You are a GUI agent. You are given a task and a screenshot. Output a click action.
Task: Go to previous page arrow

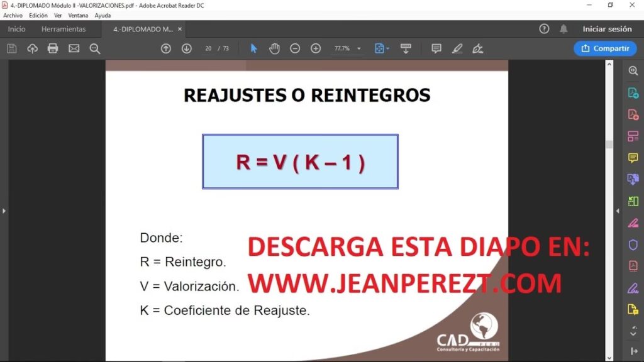166,48
